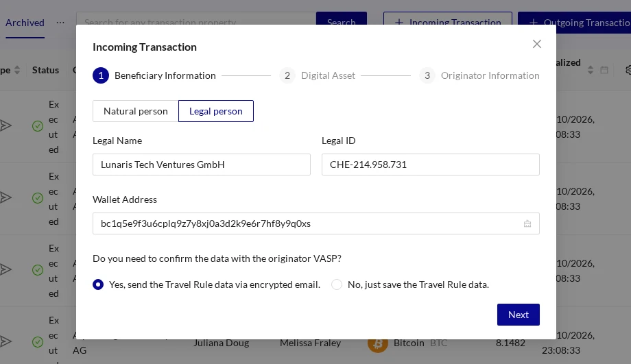Click the Bitcoin asset name cell

click(409, 343)
